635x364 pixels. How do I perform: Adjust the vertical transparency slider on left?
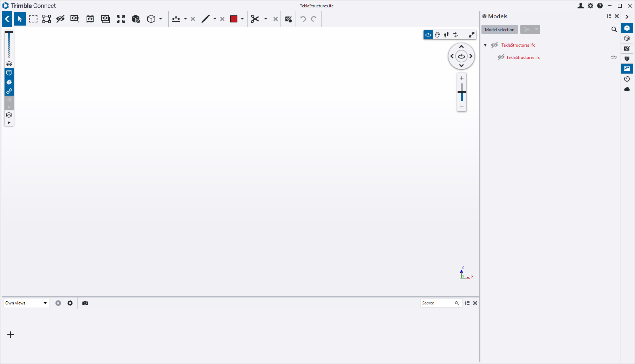[9, 45]
